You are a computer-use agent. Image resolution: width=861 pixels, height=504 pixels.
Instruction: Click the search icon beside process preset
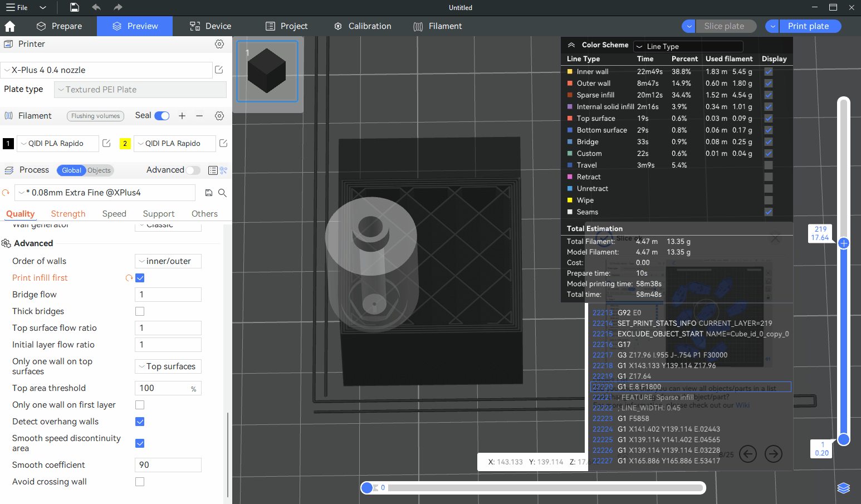[222, 193]
